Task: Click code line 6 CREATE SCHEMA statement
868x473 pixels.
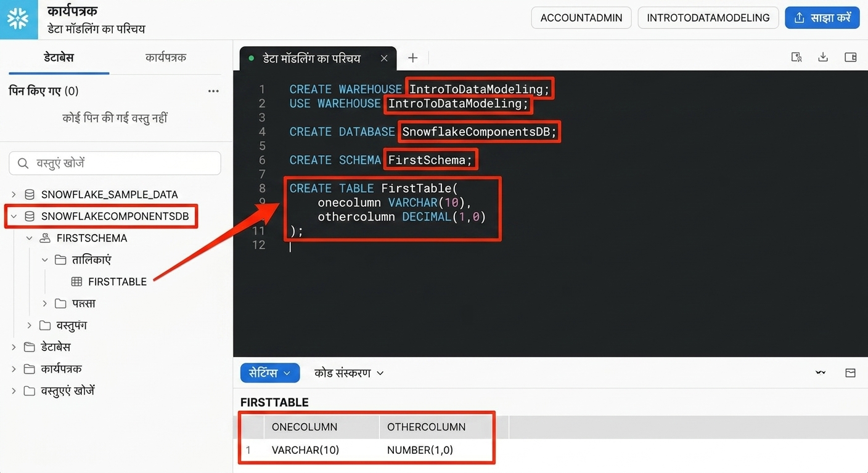Action: [381, 160]
